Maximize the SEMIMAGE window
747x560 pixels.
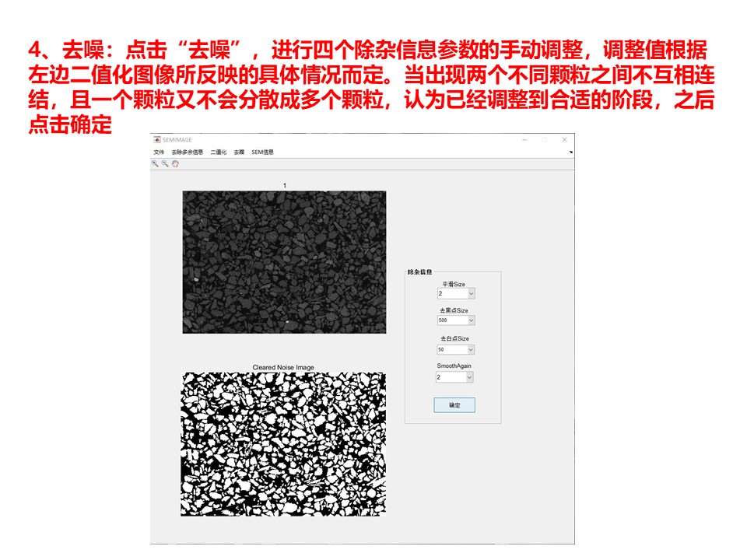pyautogui.click(x=545, y=139)
